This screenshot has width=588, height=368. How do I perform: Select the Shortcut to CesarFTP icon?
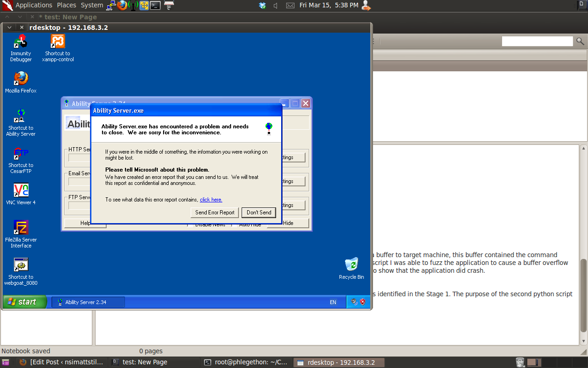tap(21, 160)
